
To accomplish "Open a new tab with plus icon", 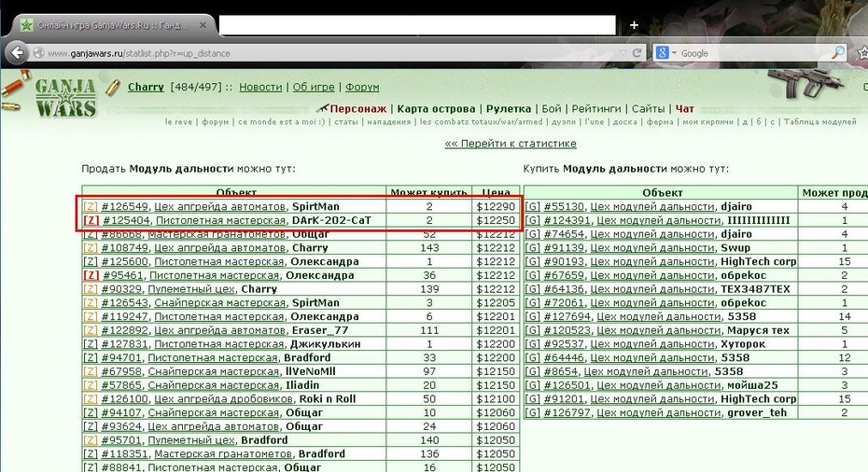I will tap(634, 25).
